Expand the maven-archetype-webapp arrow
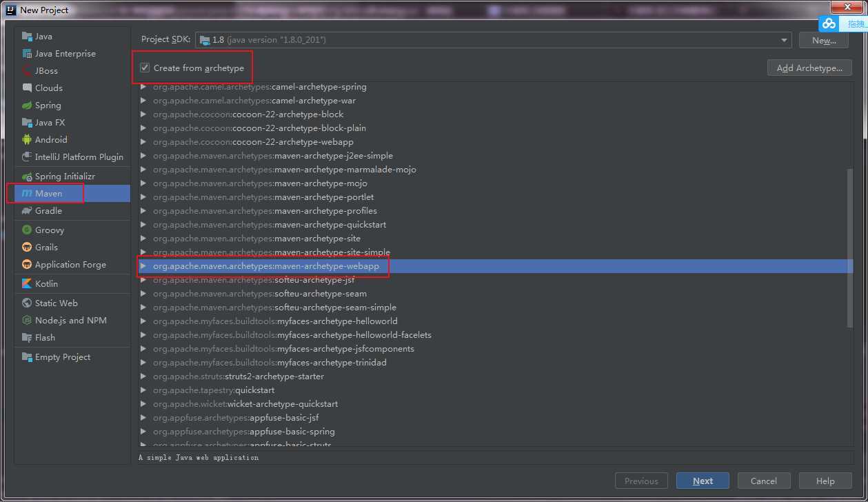The height and width of the screenshot is (502, 868). click(x=143, y=266)
